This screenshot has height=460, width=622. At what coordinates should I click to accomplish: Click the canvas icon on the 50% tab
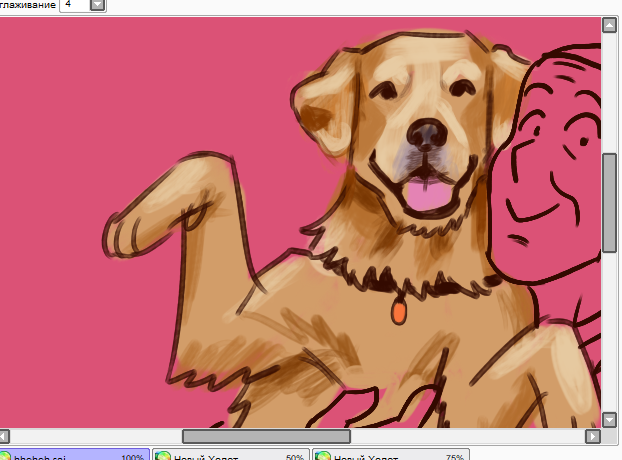[x=163, y=456]
